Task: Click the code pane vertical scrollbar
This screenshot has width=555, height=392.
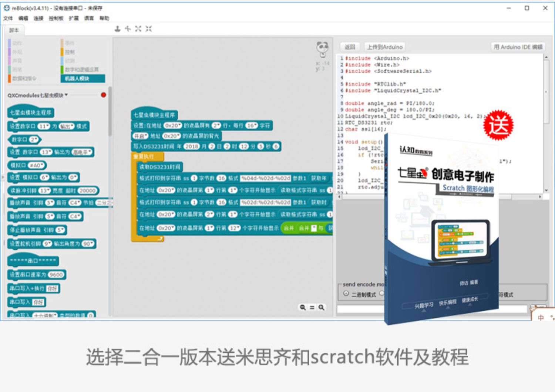Action: [x=546, y=92]
